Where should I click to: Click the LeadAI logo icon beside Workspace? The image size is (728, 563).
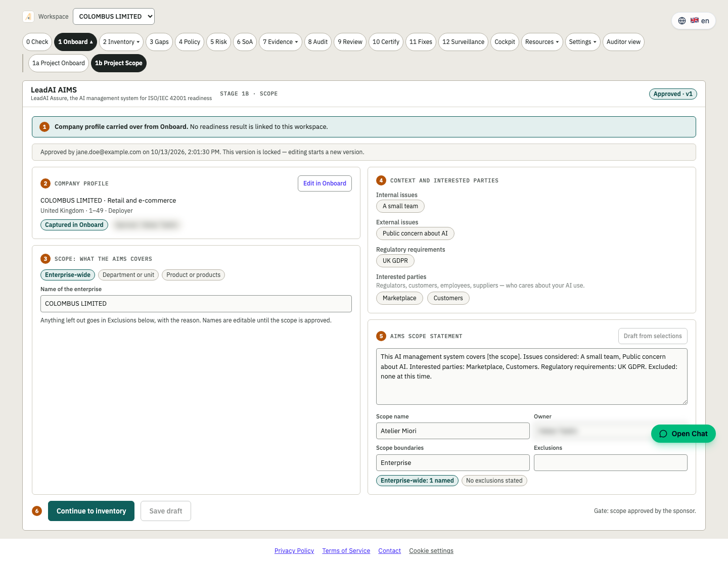coord(28,17)
